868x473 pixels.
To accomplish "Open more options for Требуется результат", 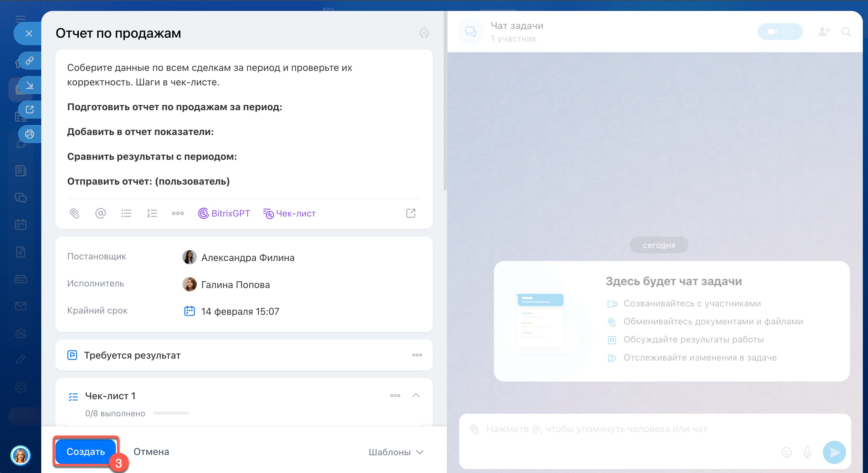I will (x=417, y=355).
